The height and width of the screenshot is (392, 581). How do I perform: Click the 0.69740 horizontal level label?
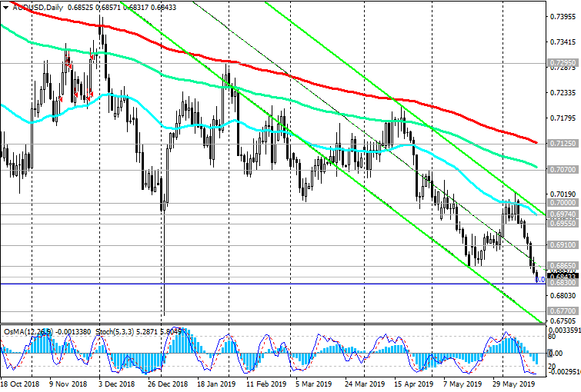(x=563, y=214)
